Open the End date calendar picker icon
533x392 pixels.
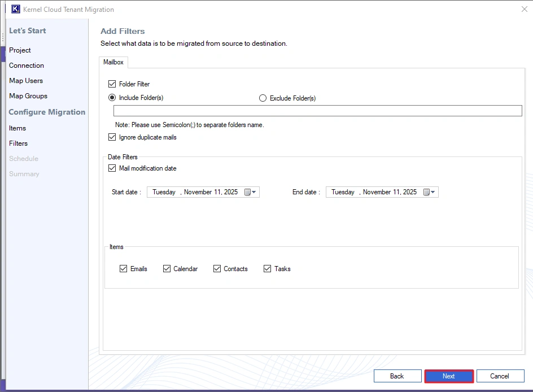tap(426, 191)
